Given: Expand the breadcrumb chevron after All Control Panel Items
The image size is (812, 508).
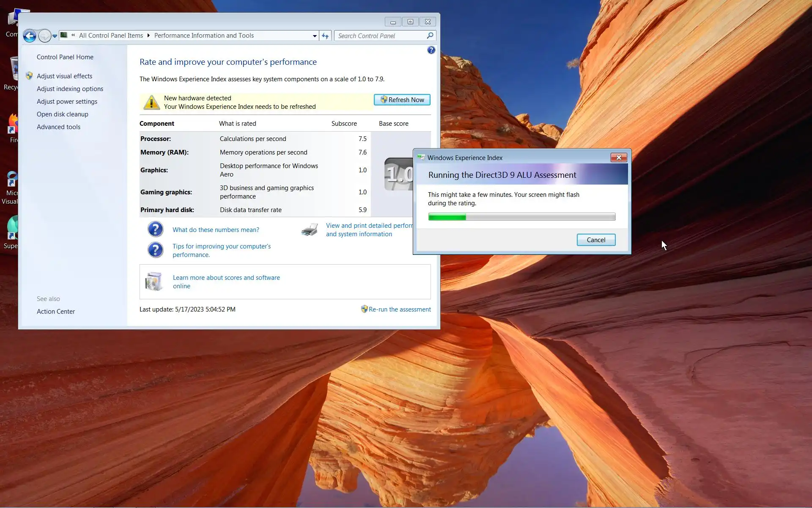Looking at the screenshot, I should pyautogui.click(x=148, y=36).
